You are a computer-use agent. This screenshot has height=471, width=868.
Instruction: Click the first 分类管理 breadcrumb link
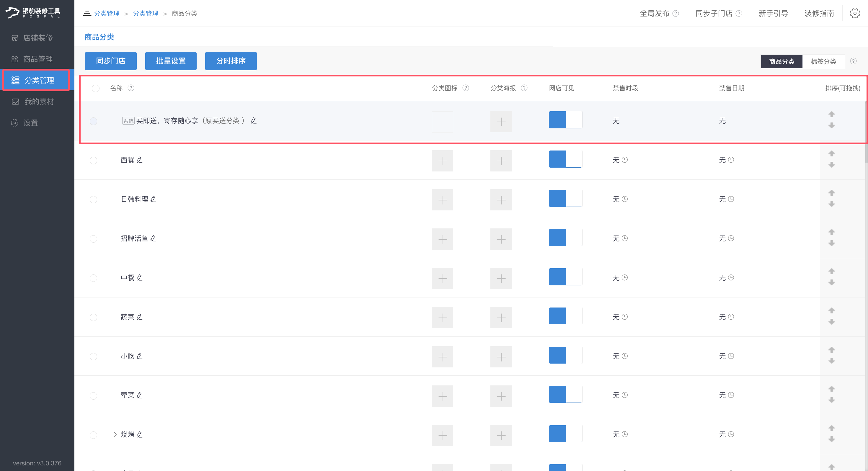click(x=107, y=14)
